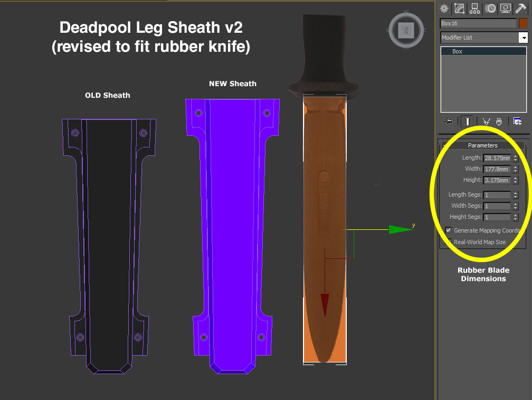Open the Display panel tab
This screenshot has width=532, height=400.
pos(506,8)
